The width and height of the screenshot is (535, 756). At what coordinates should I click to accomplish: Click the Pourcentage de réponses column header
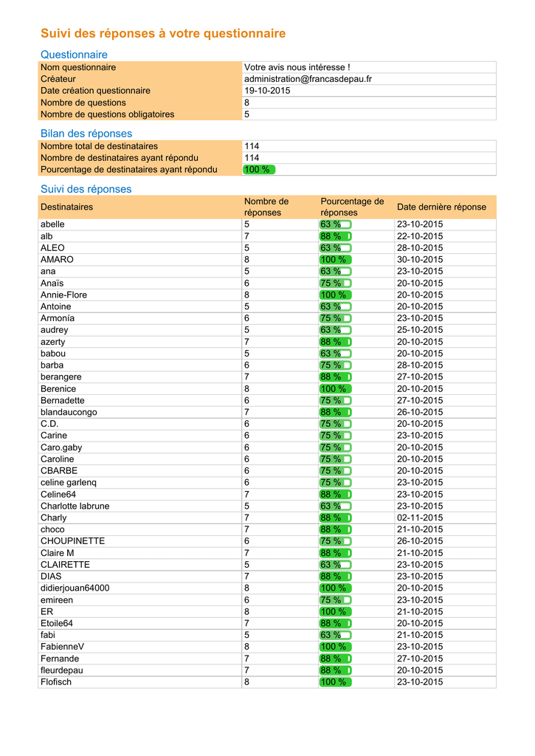(x=352, y=207)
